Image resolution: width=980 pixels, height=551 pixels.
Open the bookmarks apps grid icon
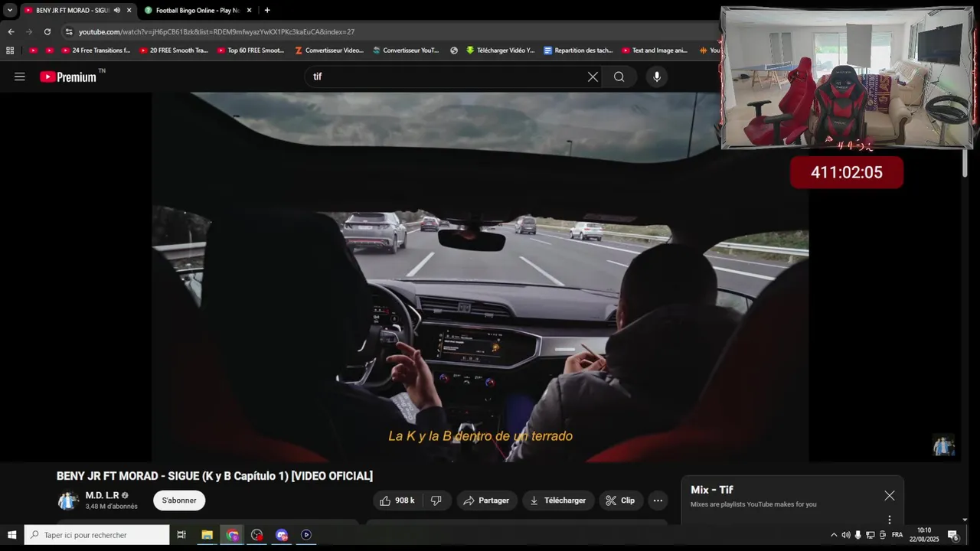point(10,51)
